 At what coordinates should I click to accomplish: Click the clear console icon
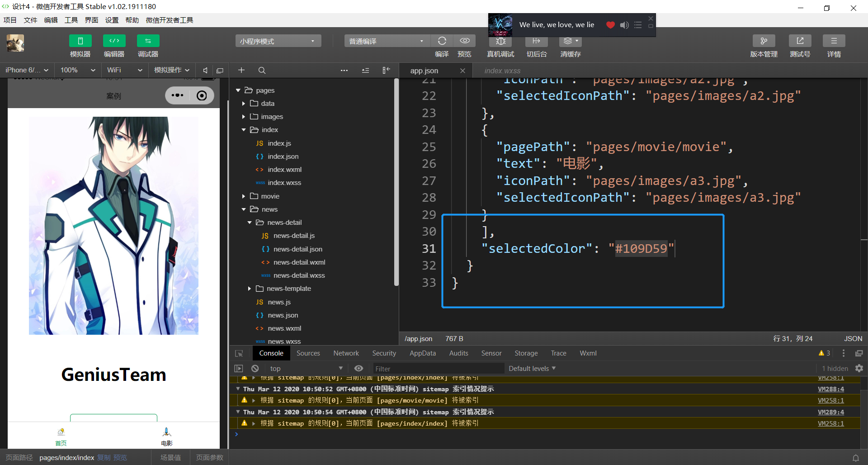[x=255, y=369]
